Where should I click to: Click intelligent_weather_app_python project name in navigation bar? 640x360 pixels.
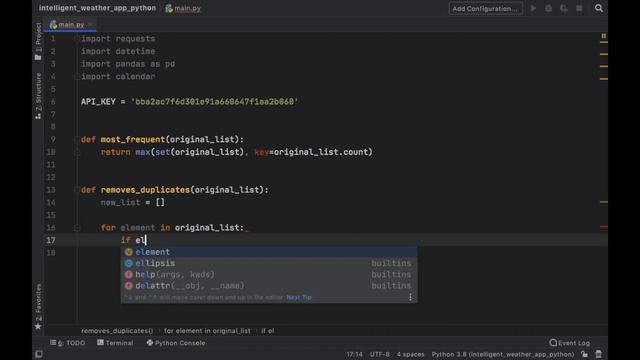[x=98, y=8]
